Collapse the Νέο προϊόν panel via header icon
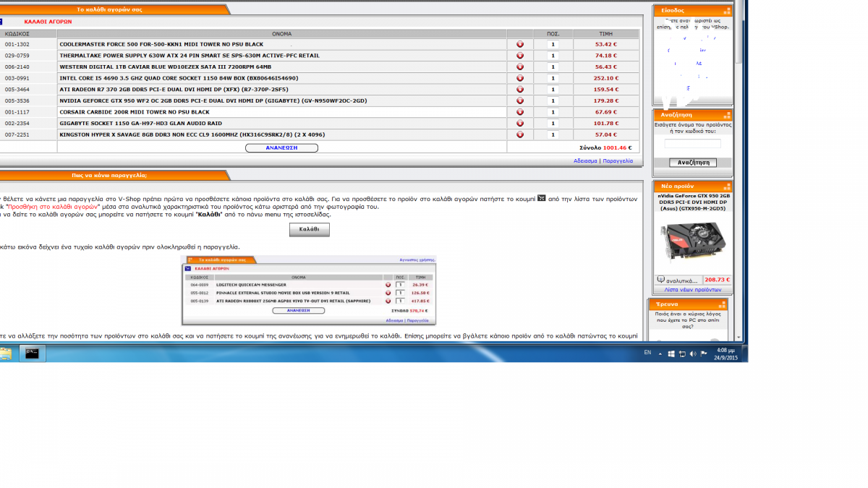The height and width of the screenshot is (488, 868). (727, 185)
